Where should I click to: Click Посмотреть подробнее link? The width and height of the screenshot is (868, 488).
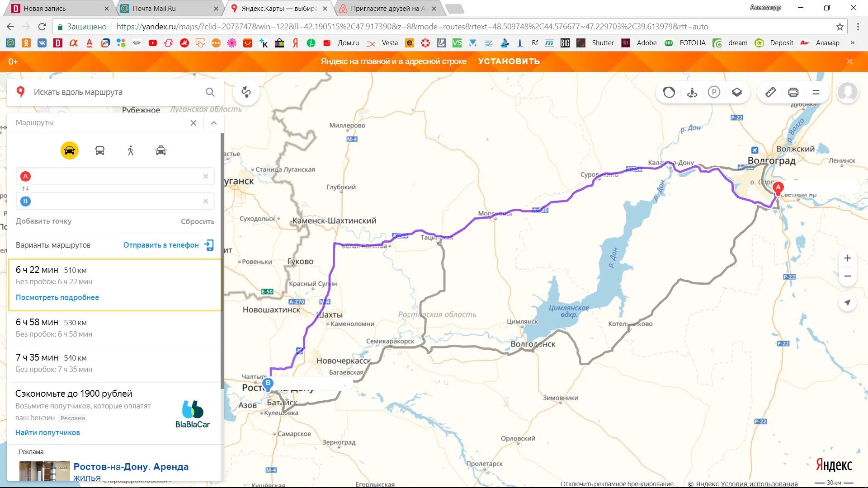pos(57,297)
